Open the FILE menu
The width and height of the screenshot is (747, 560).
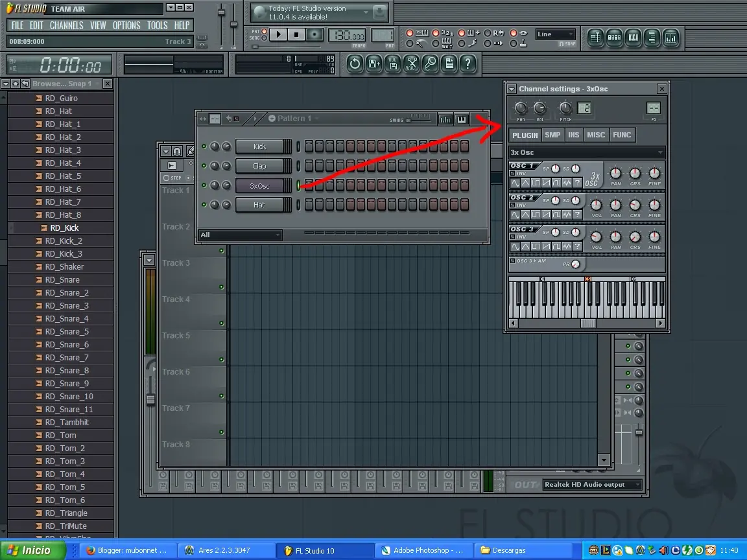pyautogui.click(x=17, y=26)
